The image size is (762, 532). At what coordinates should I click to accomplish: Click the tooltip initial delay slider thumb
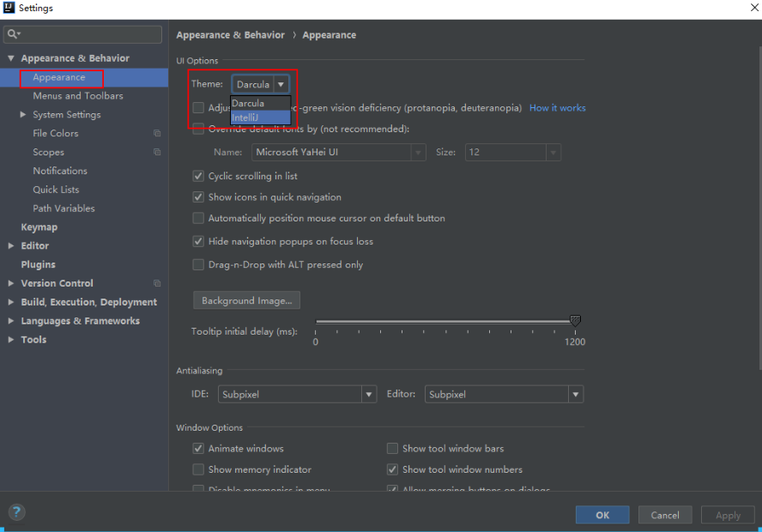(575, 321)
